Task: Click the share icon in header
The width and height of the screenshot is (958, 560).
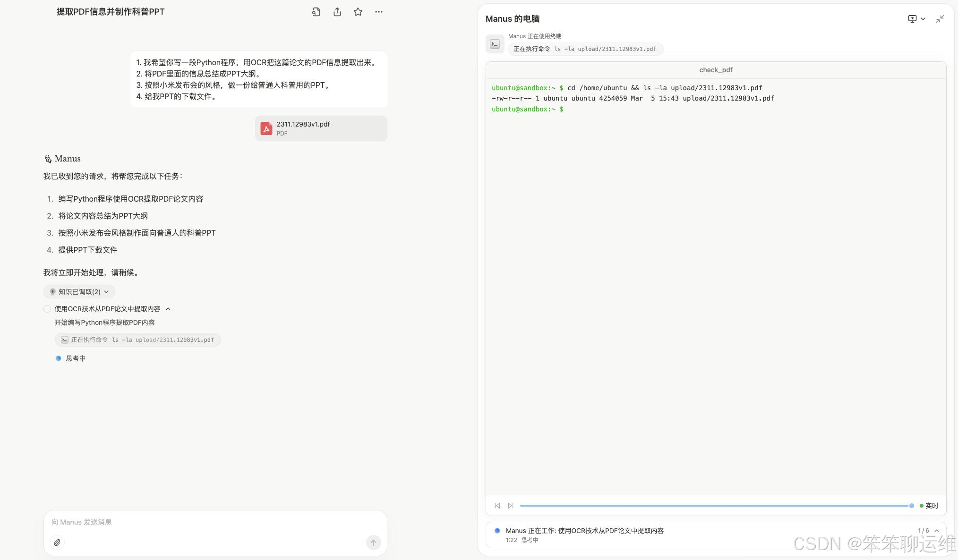Action: coord(337,12)
